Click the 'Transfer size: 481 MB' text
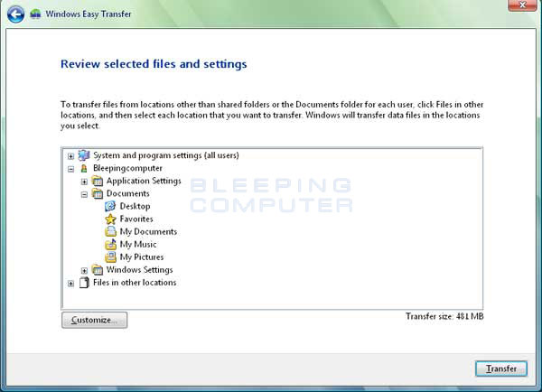The height and width of the screenshot is (392, 542). click(444, 316)
